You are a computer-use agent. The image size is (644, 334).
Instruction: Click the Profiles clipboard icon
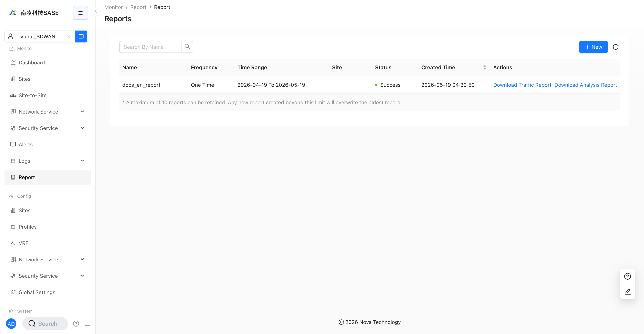click(x=13, y=227)
